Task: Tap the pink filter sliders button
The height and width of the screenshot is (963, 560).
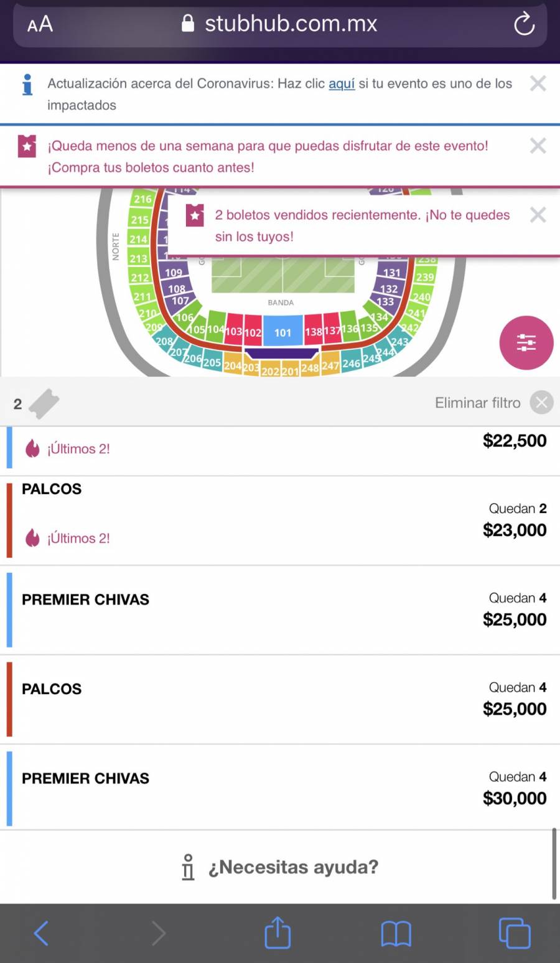Action: click(526, 343)
